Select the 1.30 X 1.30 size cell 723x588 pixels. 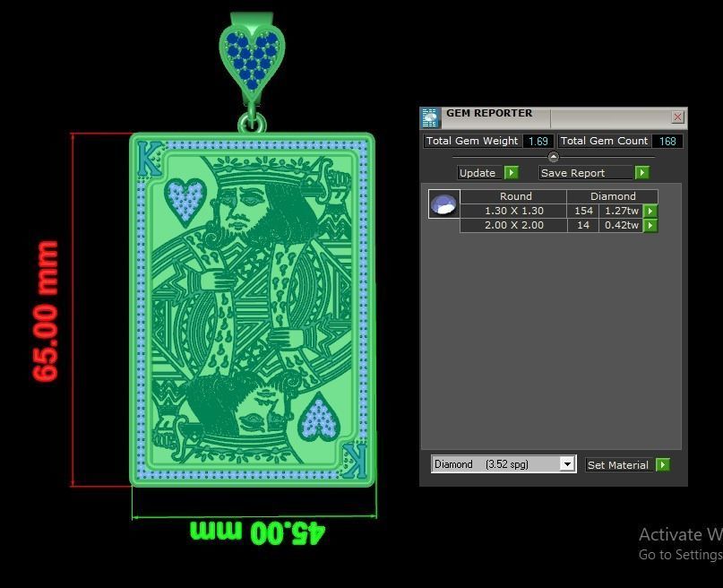pyautogui.click(x=513, y=211)
